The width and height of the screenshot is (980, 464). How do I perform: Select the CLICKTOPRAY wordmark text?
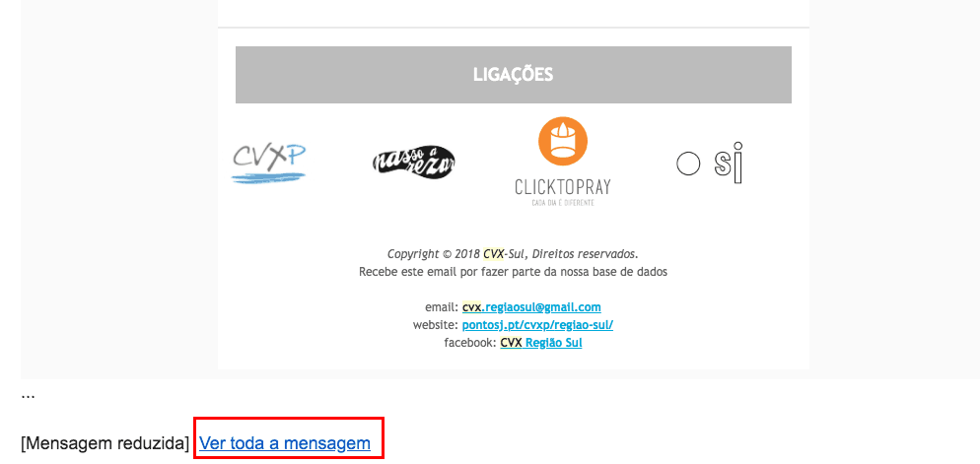click(x=563, y=187)
